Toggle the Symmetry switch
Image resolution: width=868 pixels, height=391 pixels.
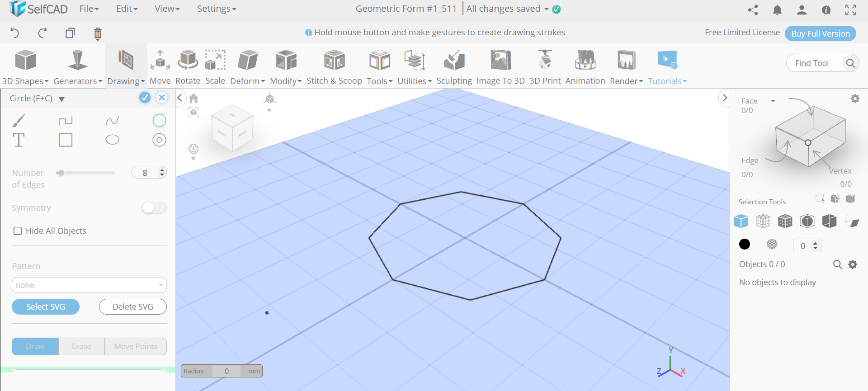pyautogui.click(x=154, y=207)
